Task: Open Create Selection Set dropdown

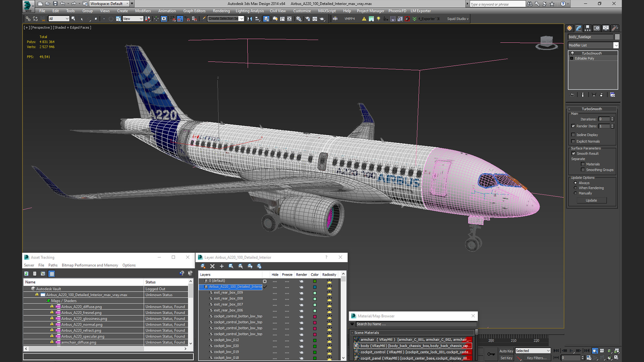Action: (241, 19)
